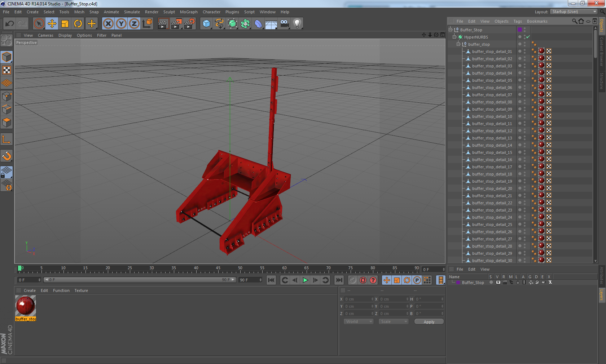Open the Simulate menu

tap(132, 12)
